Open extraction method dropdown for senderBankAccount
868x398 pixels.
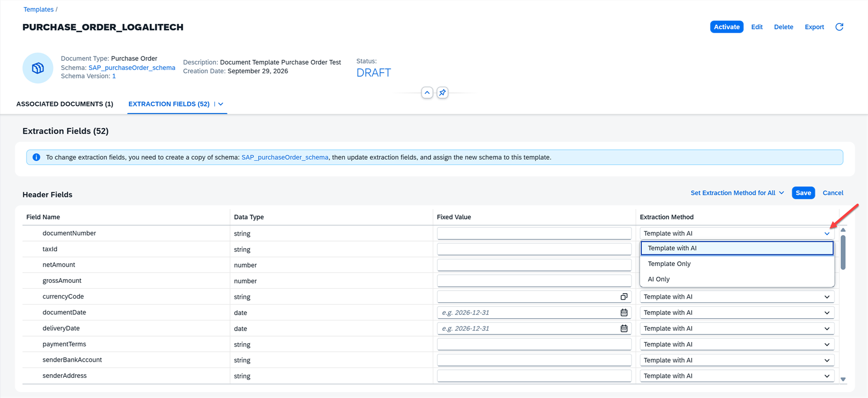827,360
